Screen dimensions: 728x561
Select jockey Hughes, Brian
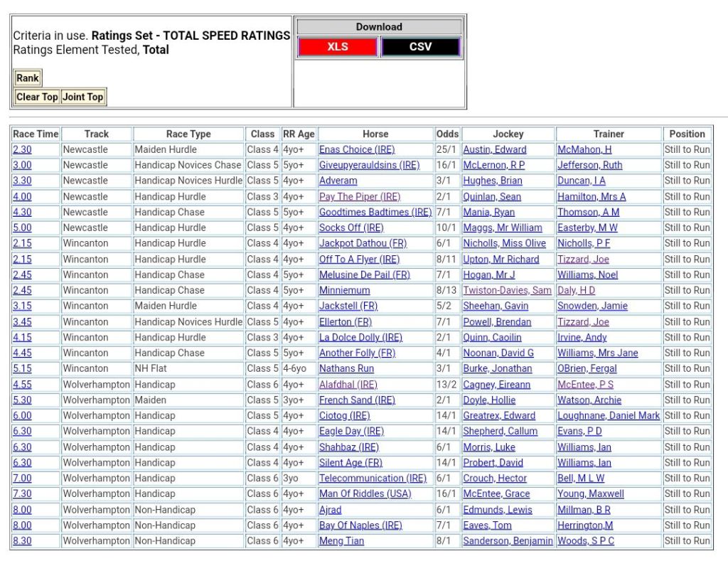click(x=492, y=181)
